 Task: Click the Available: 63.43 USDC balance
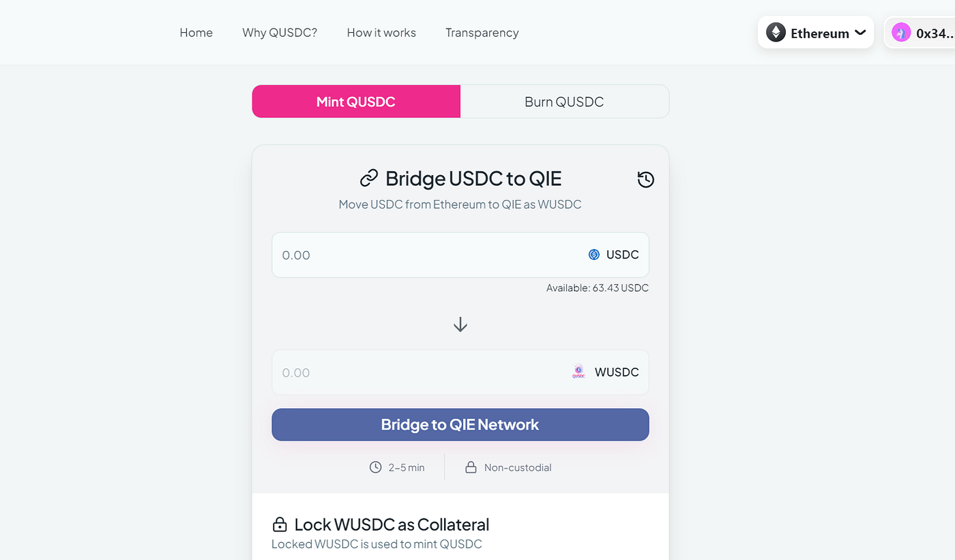(x=597, y=288)
